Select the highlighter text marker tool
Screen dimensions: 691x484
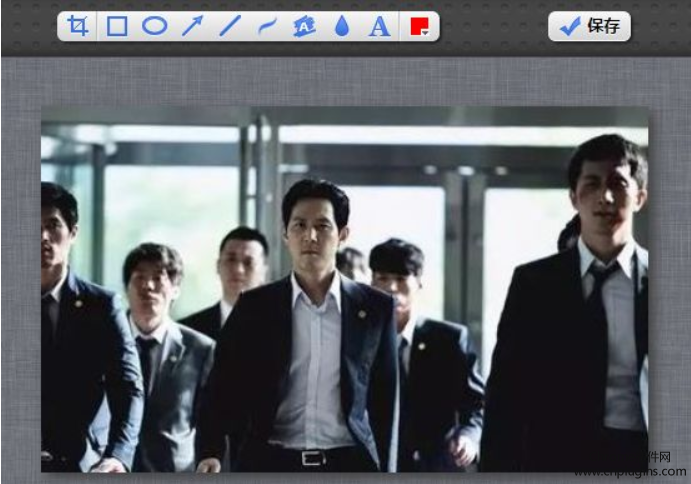pos(305,26)
